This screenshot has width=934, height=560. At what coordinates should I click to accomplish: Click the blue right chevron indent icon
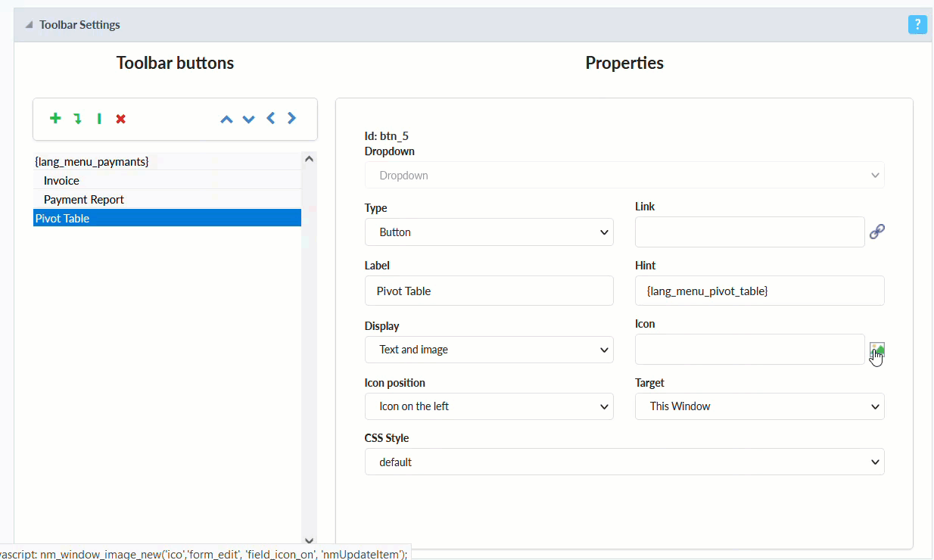click(x=292, y=119)
